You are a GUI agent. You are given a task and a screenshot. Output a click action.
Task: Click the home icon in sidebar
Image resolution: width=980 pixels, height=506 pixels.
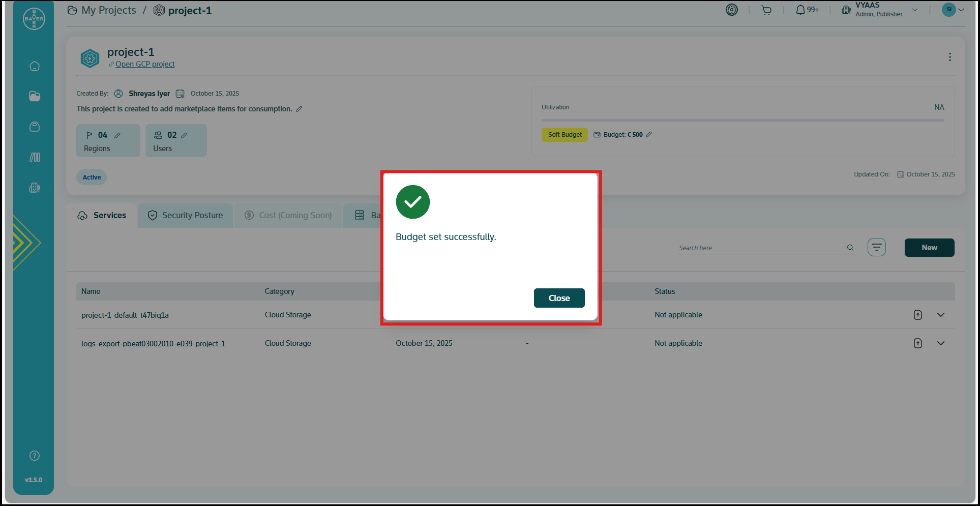coord(35,66)
